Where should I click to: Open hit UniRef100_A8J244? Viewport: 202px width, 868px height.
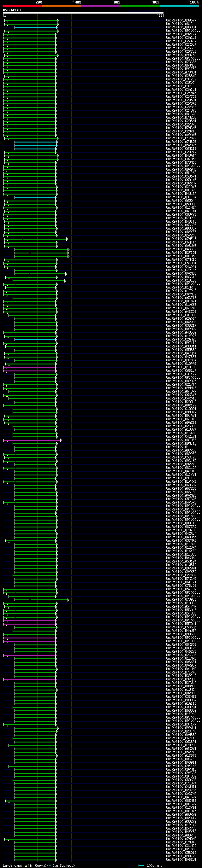181,24
